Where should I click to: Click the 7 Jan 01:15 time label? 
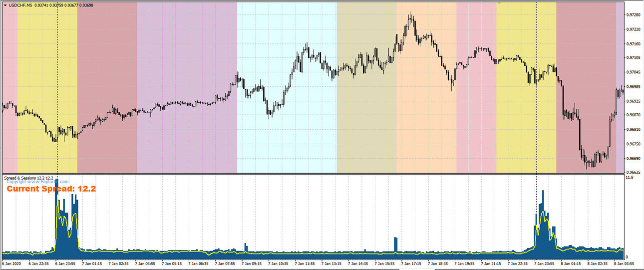pos(91,263)
